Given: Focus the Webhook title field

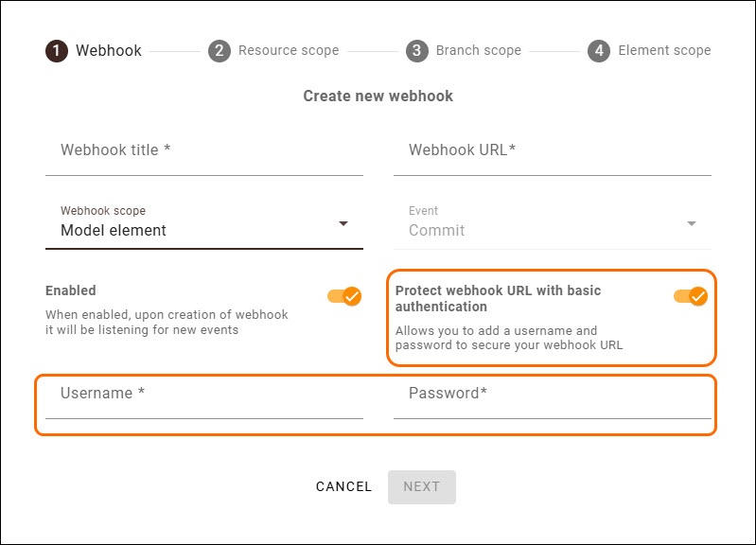Looking at the screenshot, I should click(x=203, y=151).
